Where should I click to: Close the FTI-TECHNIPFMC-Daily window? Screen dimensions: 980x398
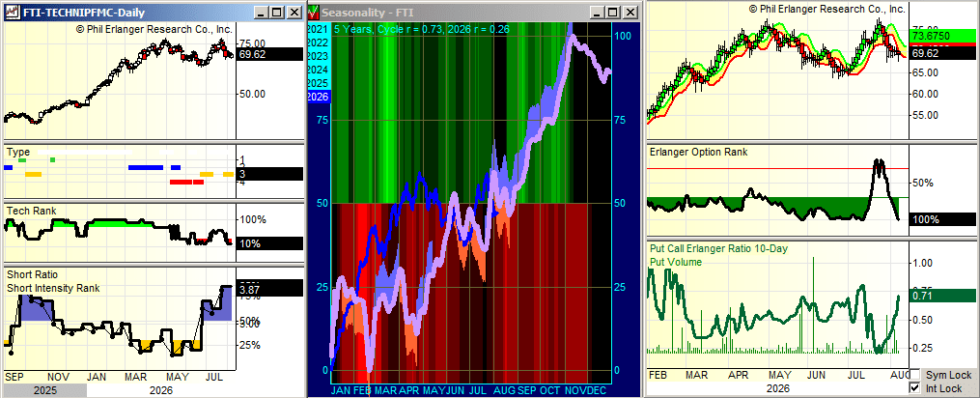pos(295,12)
